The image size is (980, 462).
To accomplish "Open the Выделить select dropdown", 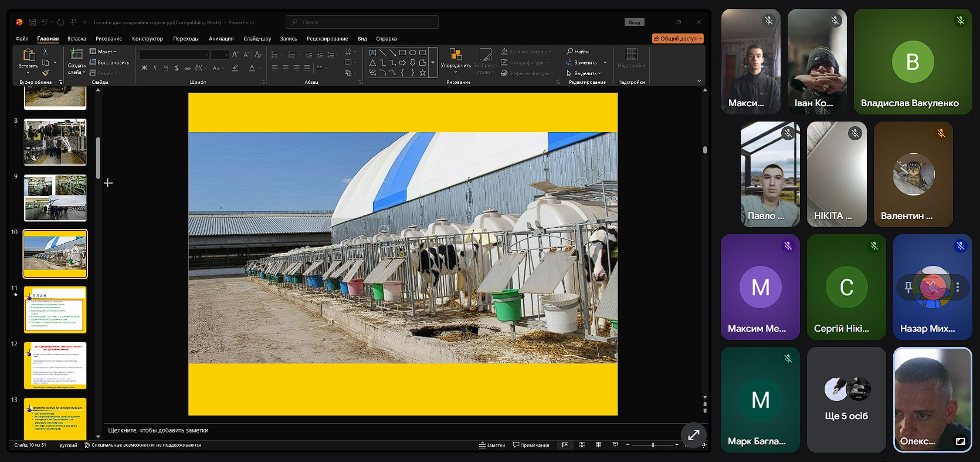I will click(584, 73).
